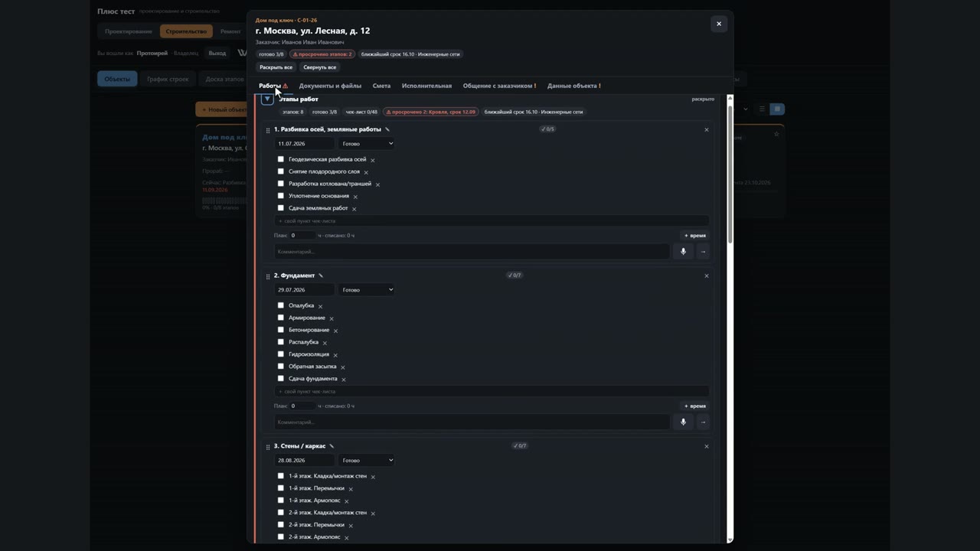Open the Стены / каркас status dropdown

[x=367, y=460]
